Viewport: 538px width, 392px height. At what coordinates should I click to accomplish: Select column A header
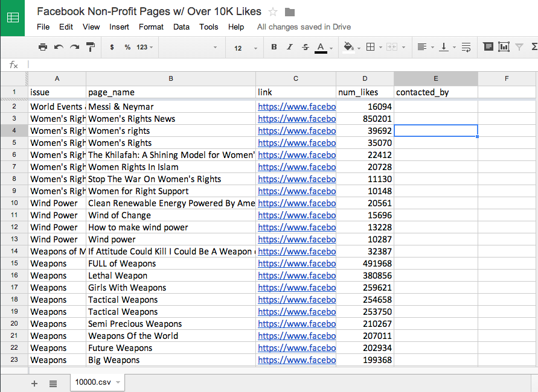pos(57,78)
